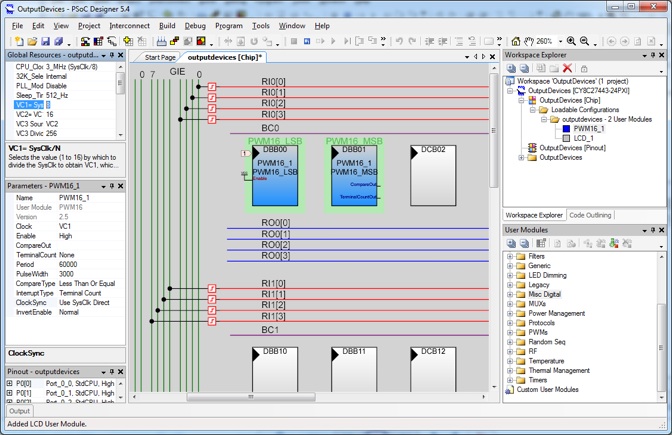Image resolution: width=672 pixels, height=435 pixels.
Task: Select LCD_1 in Workspace Explorer tree
Action: [583, 138]
